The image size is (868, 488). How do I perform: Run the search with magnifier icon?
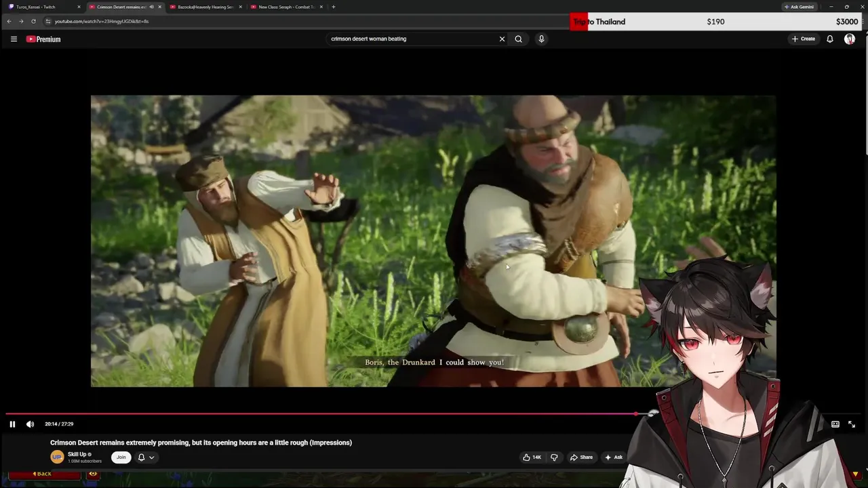point(518,39)
